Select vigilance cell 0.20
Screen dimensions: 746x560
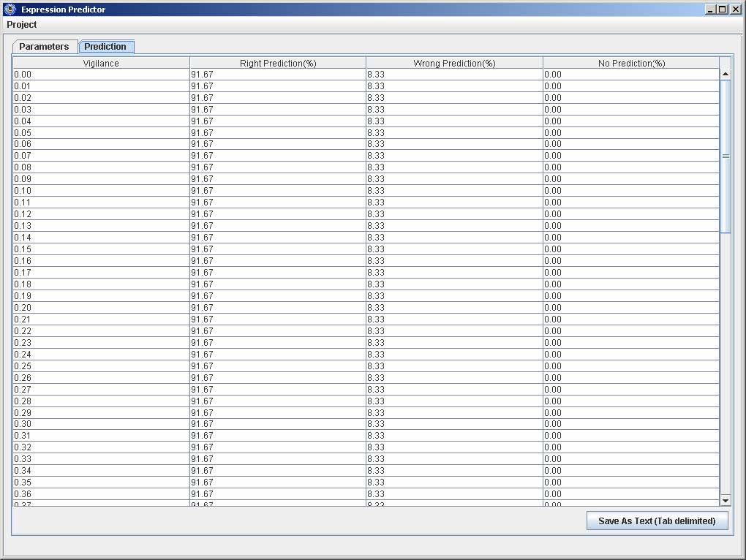tap(101, 307)
